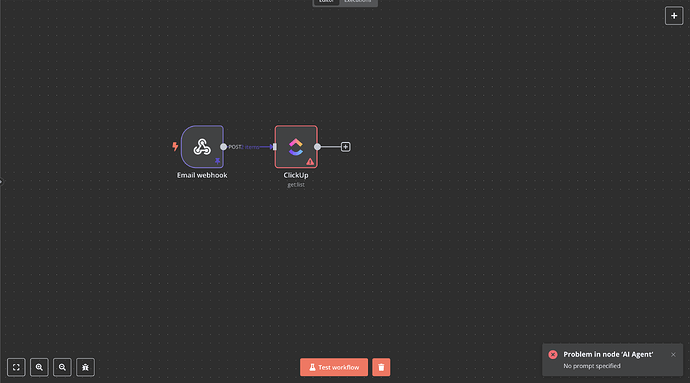690x383 pixels.
Task: Click the 'ClickUp' node label
Action: point(296,175)
